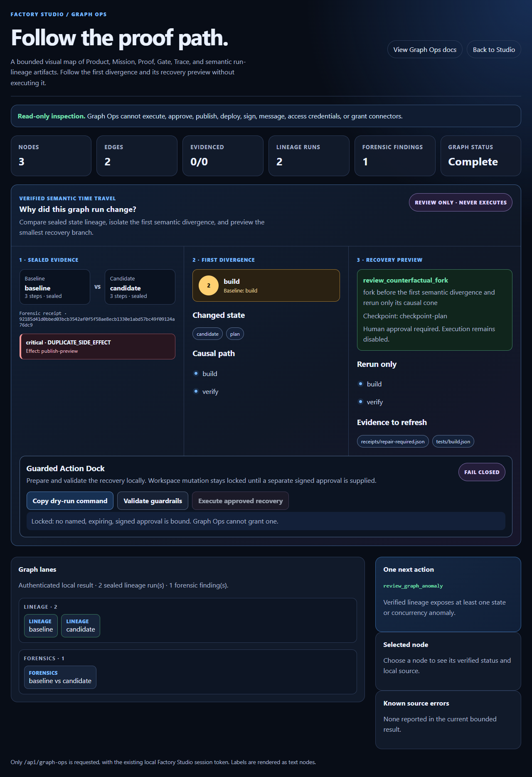Click verify in the Causal path list
Image resolution: width=532 pixels, height=777 pixels.
[x=210, y=391]
